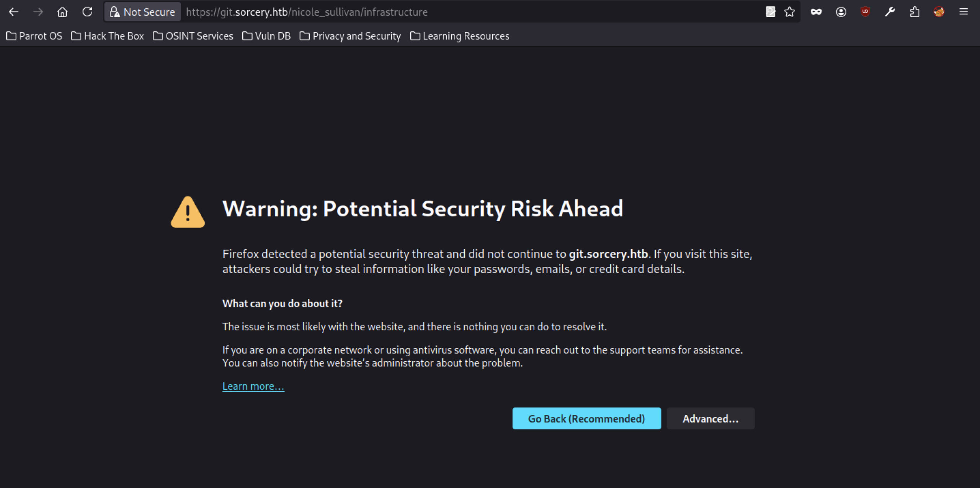Go to the browser home page
980x488 pixels.
[62, 12]
